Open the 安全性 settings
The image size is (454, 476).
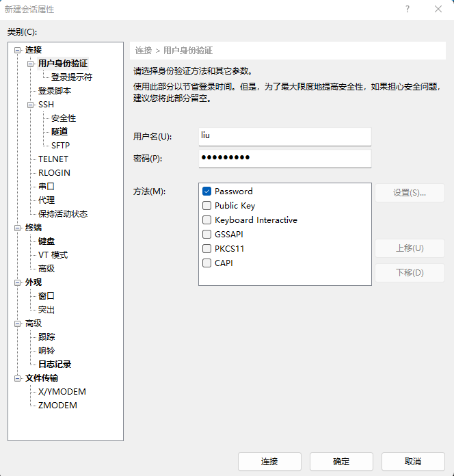[x=64, y=118]
